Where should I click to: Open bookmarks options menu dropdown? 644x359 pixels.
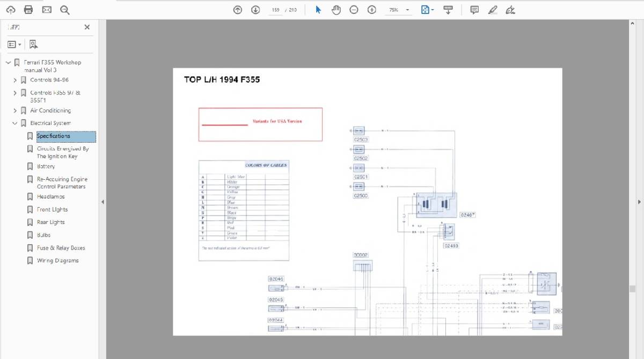(14, 45)
